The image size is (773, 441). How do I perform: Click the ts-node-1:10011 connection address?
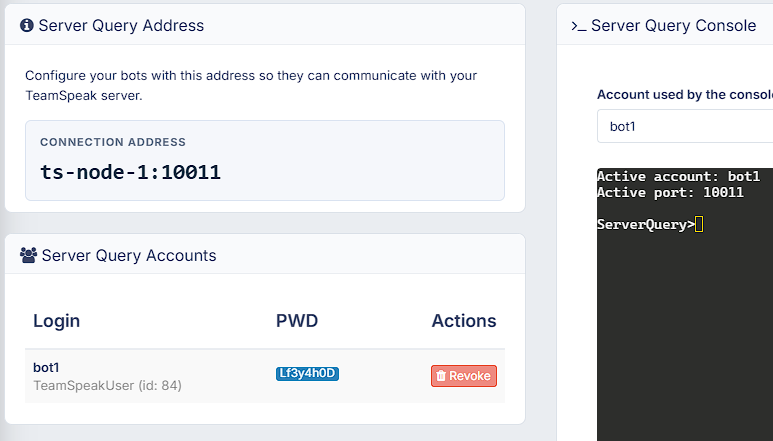coord(130,172)
